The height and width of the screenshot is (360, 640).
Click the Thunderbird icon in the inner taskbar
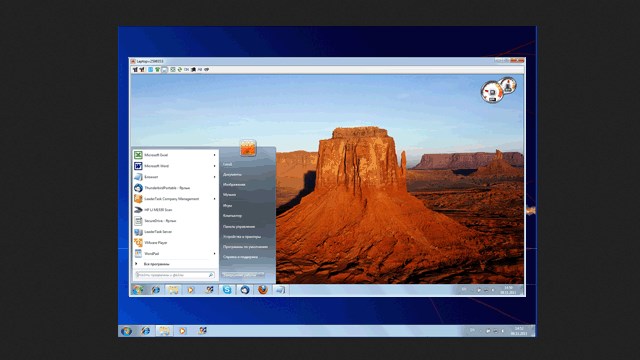pos(245,290)
